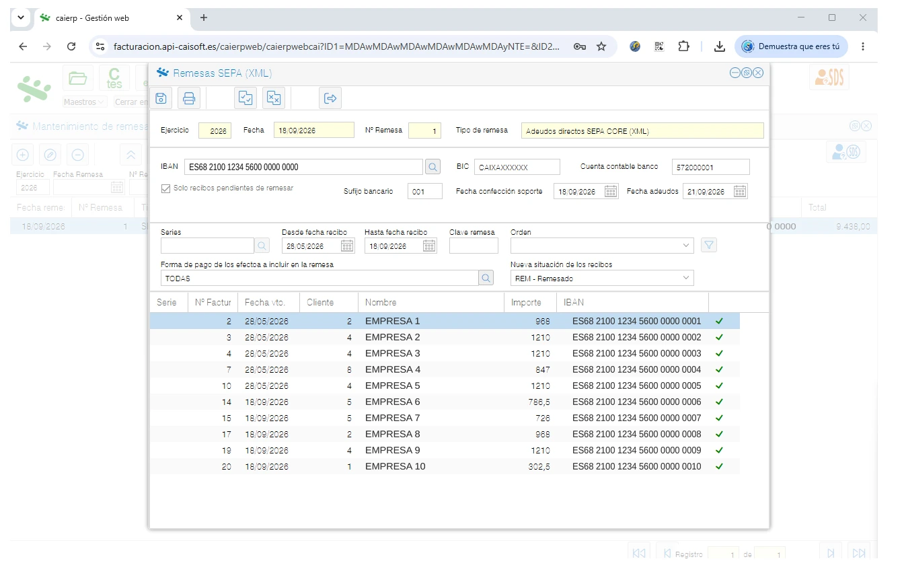Click the deselect-all X toolbar icon
Screen dimensions: 902x588
click(x=274, y=98)
